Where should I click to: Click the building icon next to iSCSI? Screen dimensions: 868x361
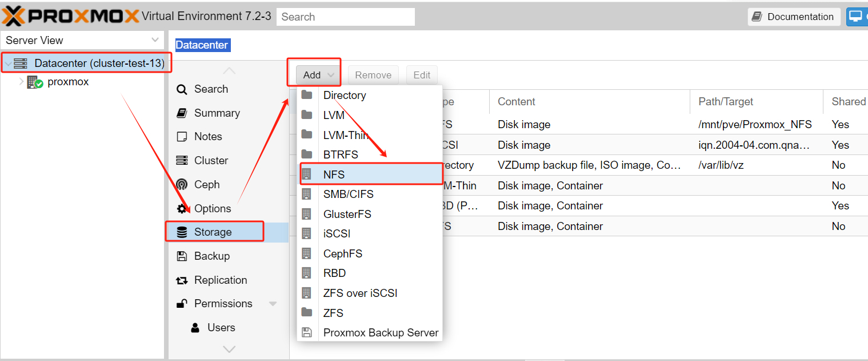[x=307, y=233]
